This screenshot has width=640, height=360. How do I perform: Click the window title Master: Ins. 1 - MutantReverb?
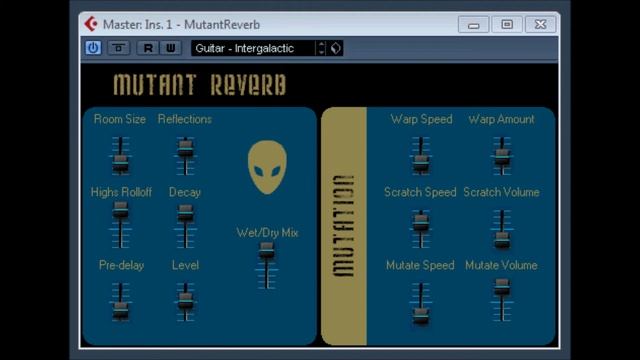click(x=181, y=24)
